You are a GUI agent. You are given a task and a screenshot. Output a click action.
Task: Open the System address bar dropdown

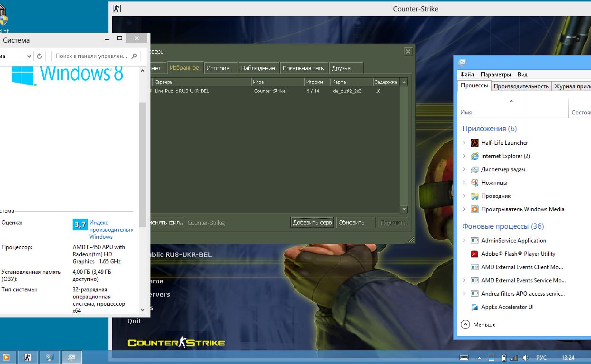(x=28, y=56)
